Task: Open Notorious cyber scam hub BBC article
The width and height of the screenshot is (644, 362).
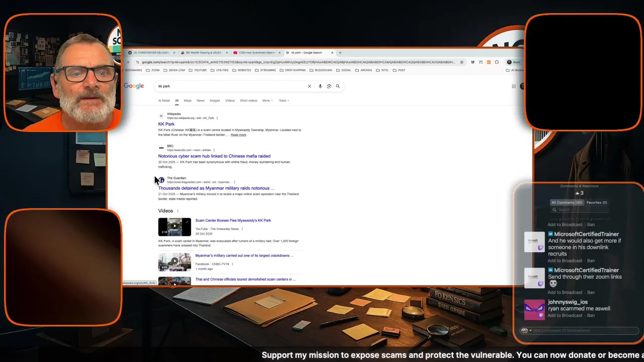Action: point(214,156)
